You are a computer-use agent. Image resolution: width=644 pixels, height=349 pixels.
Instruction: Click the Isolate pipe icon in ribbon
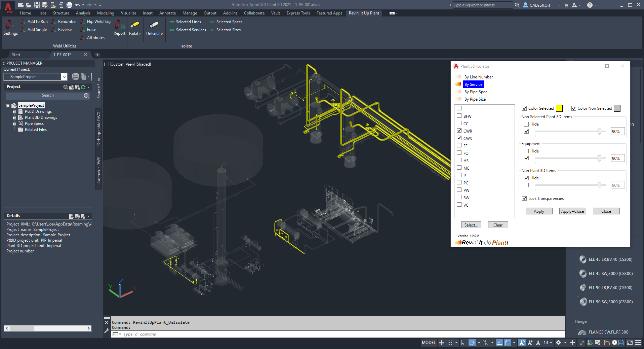click(x=134, y=25)
